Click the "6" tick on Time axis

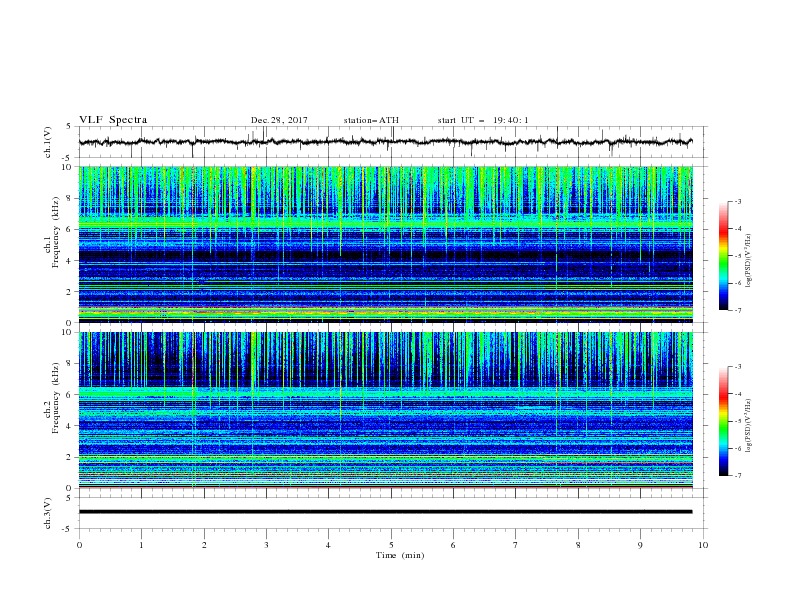tap(453, 545)
